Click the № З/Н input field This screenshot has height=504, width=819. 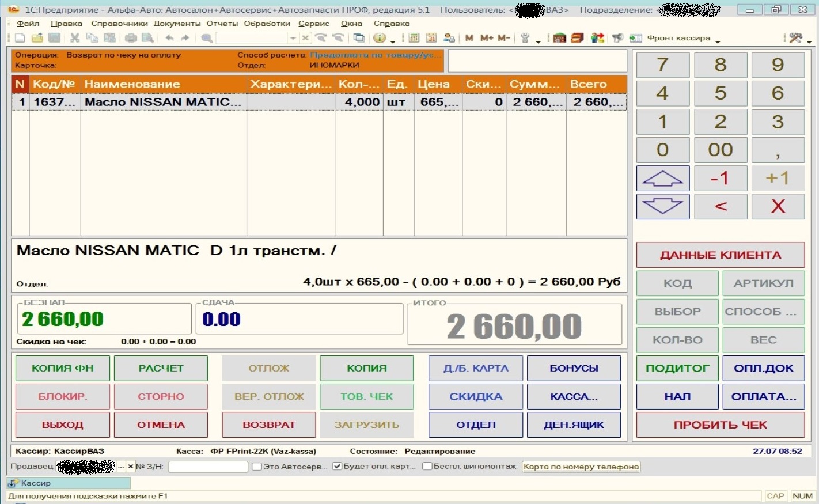(208, 467)
